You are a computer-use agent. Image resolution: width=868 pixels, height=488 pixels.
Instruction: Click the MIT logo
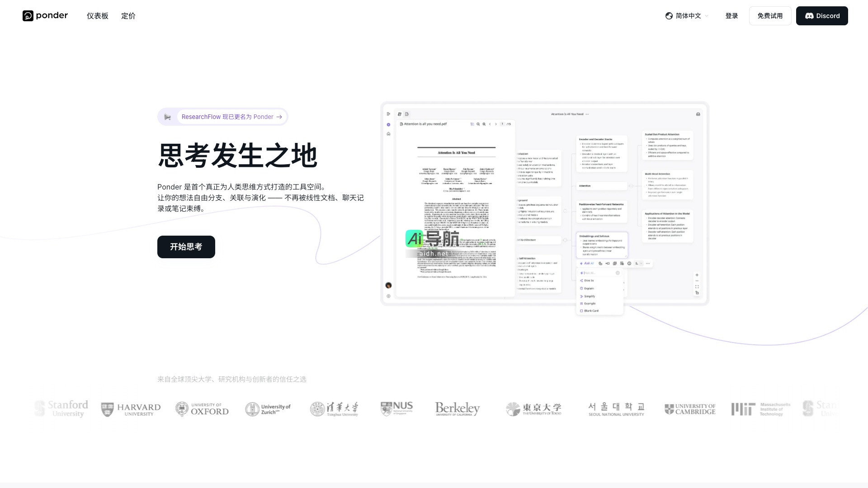pos(761,409)
